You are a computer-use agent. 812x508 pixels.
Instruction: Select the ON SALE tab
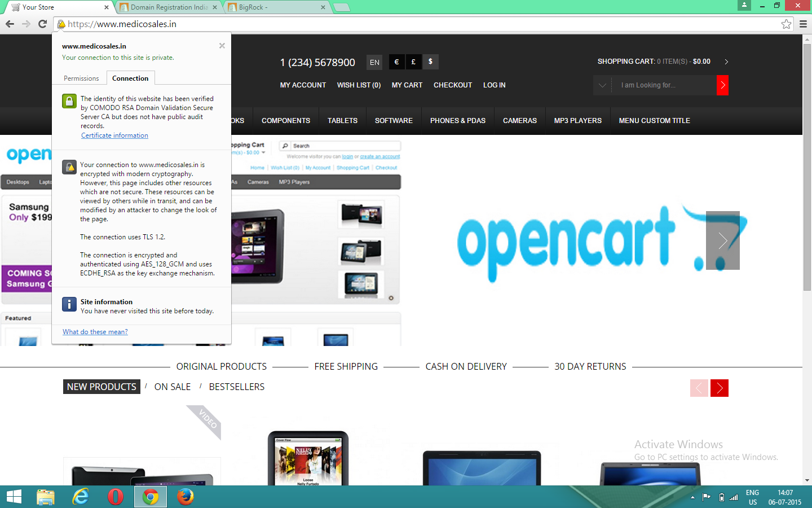coord(173,387)
